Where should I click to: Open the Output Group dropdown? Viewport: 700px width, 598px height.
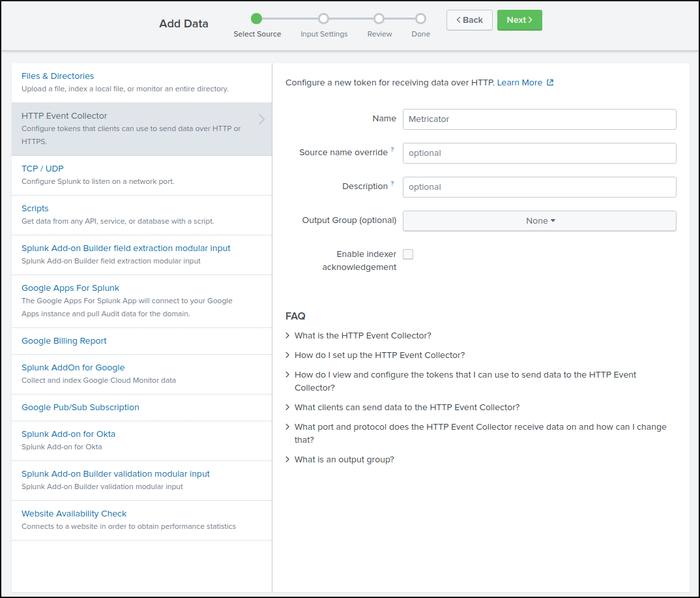click(539, 221)
